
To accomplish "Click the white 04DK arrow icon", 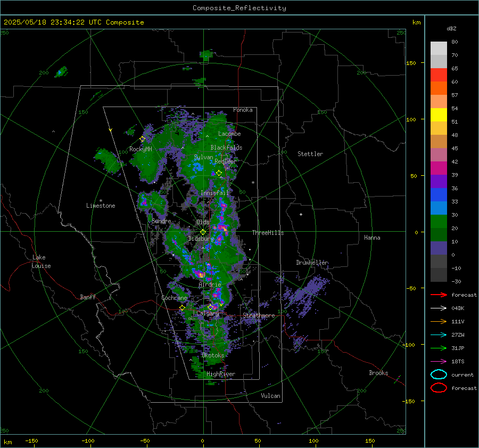I will point(439,308).
